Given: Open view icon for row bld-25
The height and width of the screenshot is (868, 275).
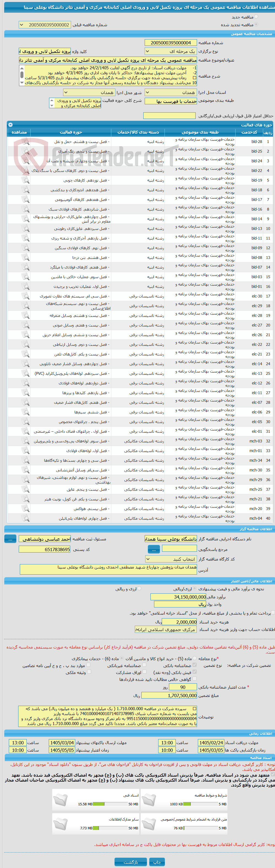Looking at the screenshot, I should pyautogui.click(x=25, y=151).
